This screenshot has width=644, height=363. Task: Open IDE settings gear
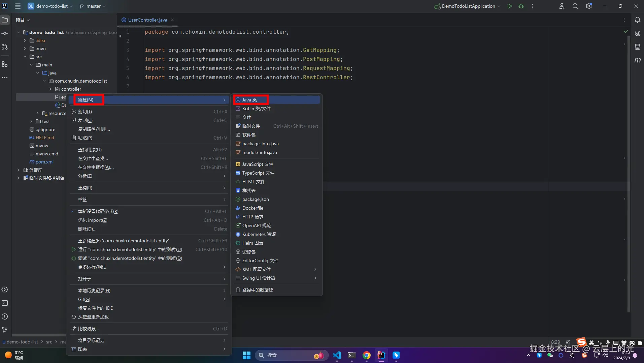point(589,6)
